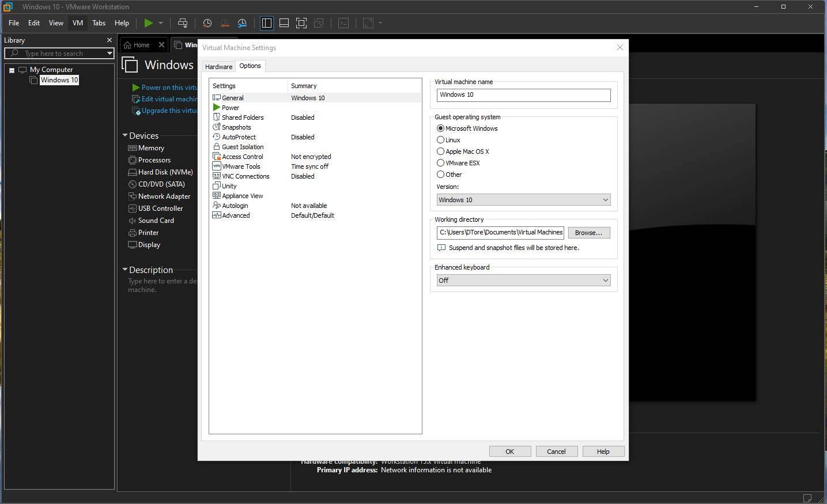Image resolution: width=827 pixels, height=504 pixels.
Task: Open Snapshot Manager toolbar icon
Action: (x=242, y=23)
